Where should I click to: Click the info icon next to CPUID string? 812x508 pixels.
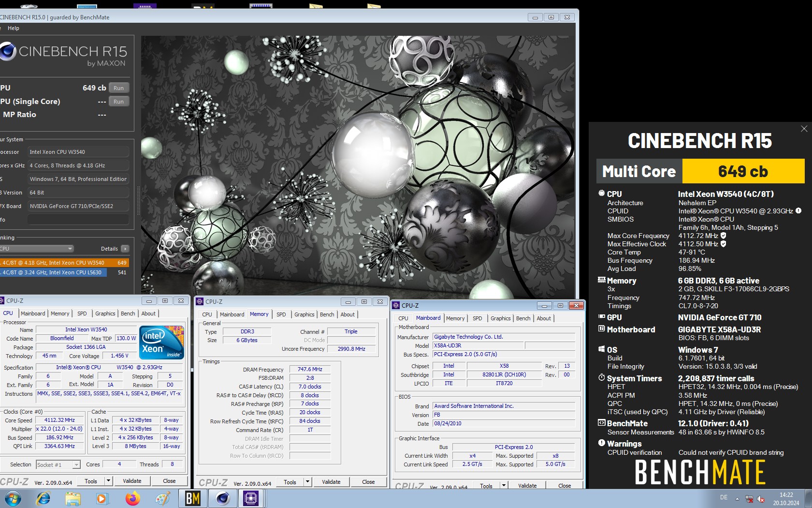click(798, 211)
